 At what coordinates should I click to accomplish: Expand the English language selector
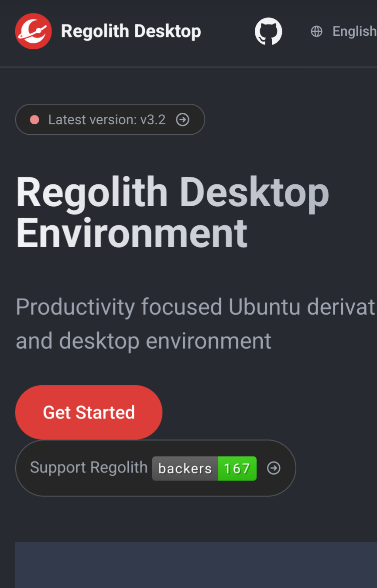coord(353,31)
